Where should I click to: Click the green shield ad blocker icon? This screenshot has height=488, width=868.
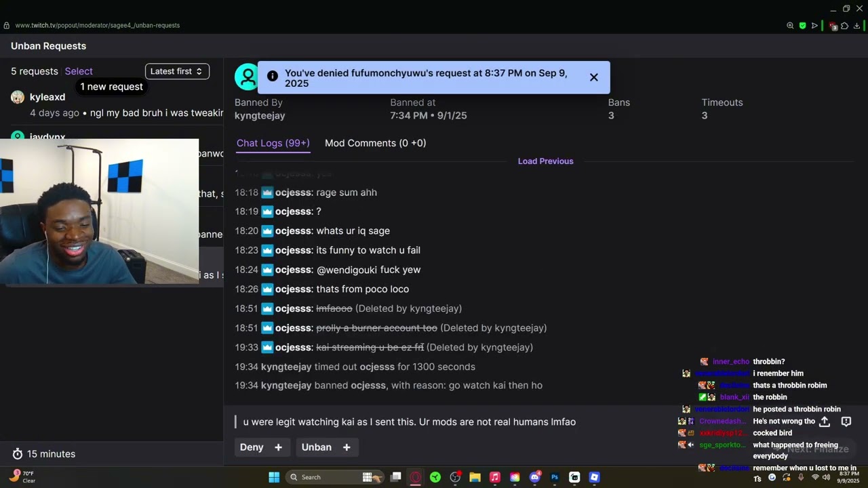point(803,26)
